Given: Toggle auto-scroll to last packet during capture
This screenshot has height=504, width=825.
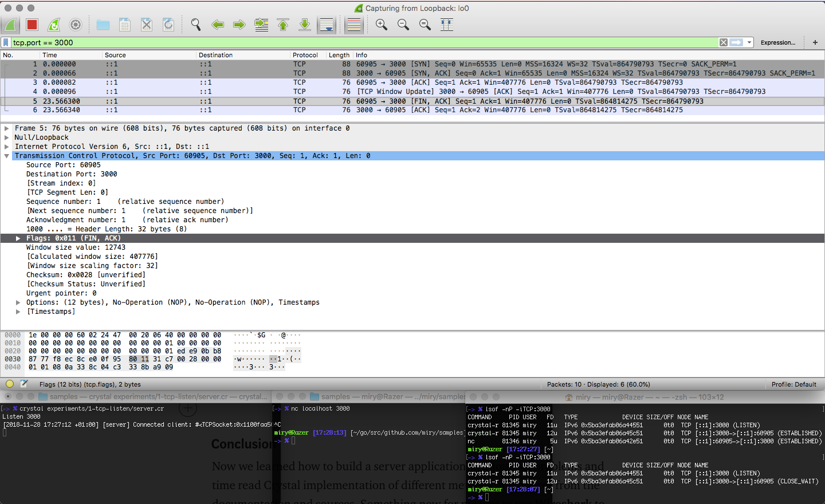Looking at the screenshot, I should (327, 25).
